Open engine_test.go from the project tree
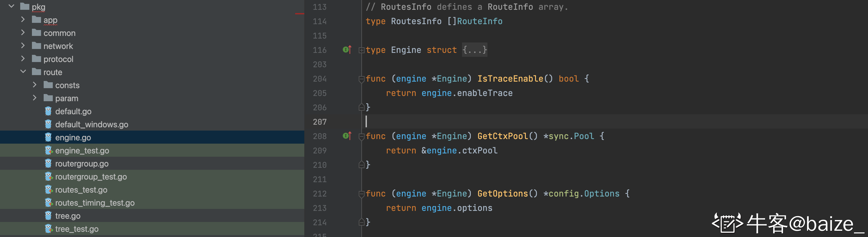The height and width of the screenshot is (237, 868). tap(82, 150)
